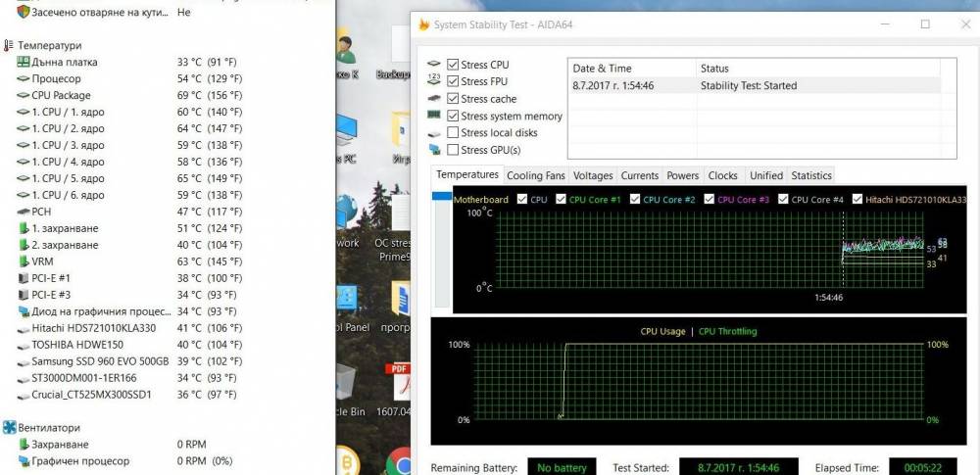Uncheck Stress system memory checkbox

(x=453, y=116)
